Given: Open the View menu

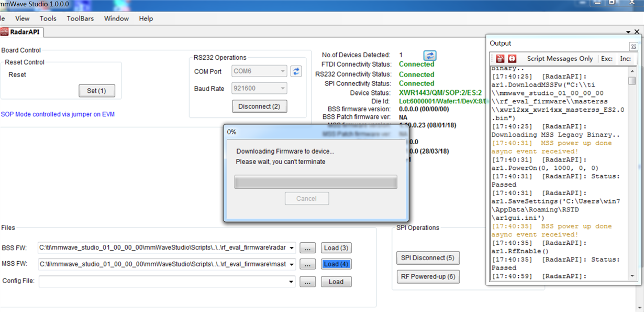Looking at the screenshot, I should [23, 18].
